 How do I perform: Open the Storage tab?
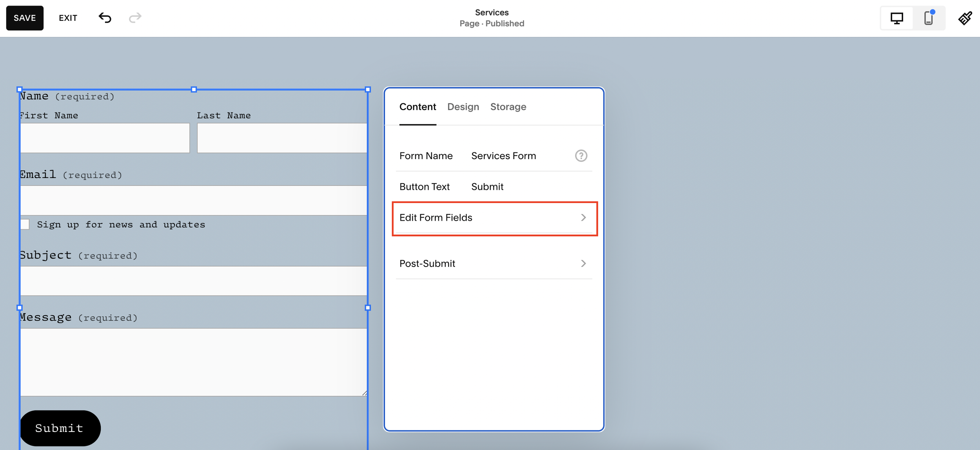point(508,107)
